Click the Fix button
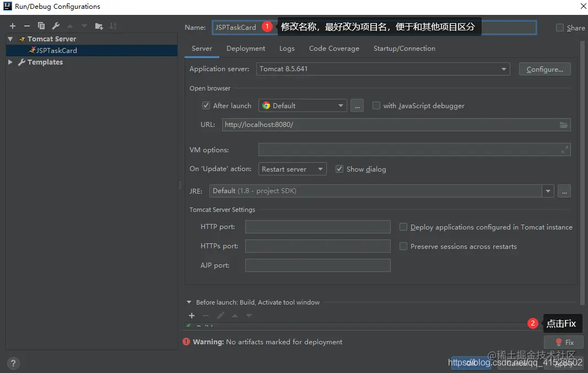This screenshot has width=588, height=373. tap(564, 342)
